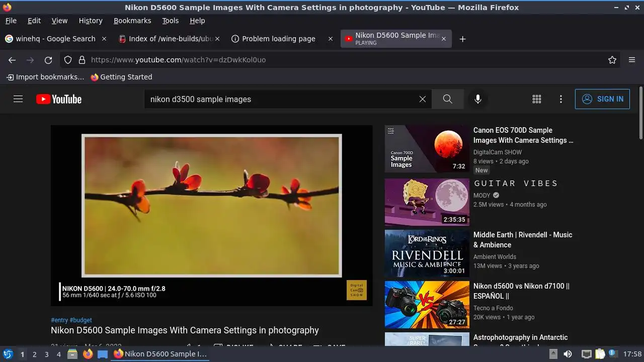This screenshot has width=644, height=362.
Task: Close the winehq Google Search tab
Action: (x=104, y=39)
